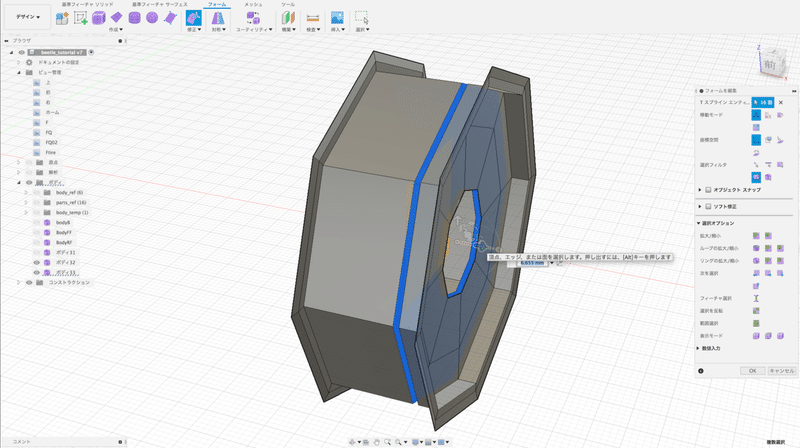Open the デザイン workspace dropdown
This screenshot has height=448, width=800.
point(28,17)
